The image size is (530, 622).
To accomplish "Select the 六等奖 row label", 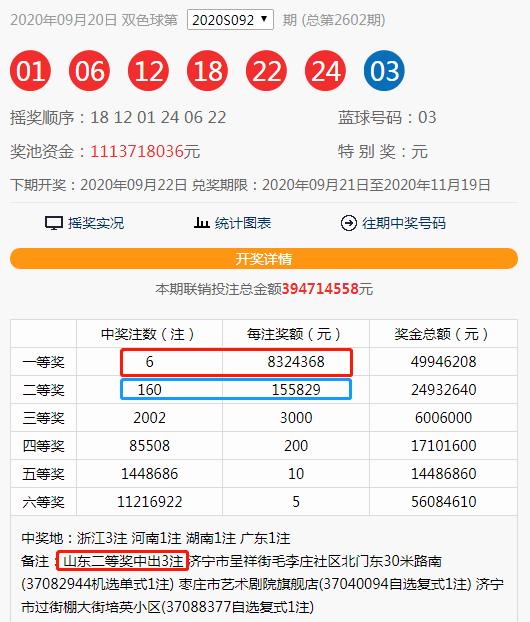I will 43,502.
